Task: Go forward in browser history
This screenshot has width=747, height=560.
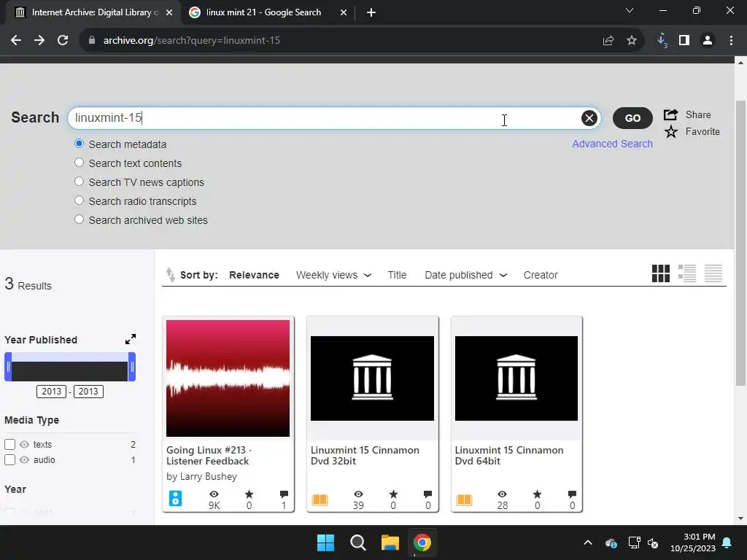Action: coord(39,41)
